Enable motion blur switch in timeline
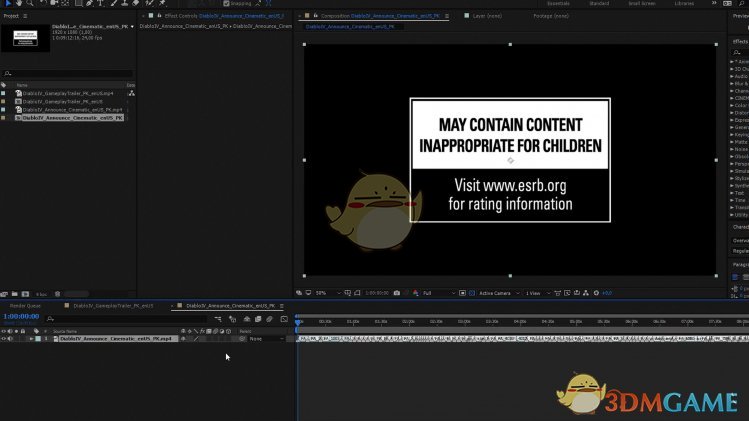This screenshot has height=421, width=749. click(269, 319)
